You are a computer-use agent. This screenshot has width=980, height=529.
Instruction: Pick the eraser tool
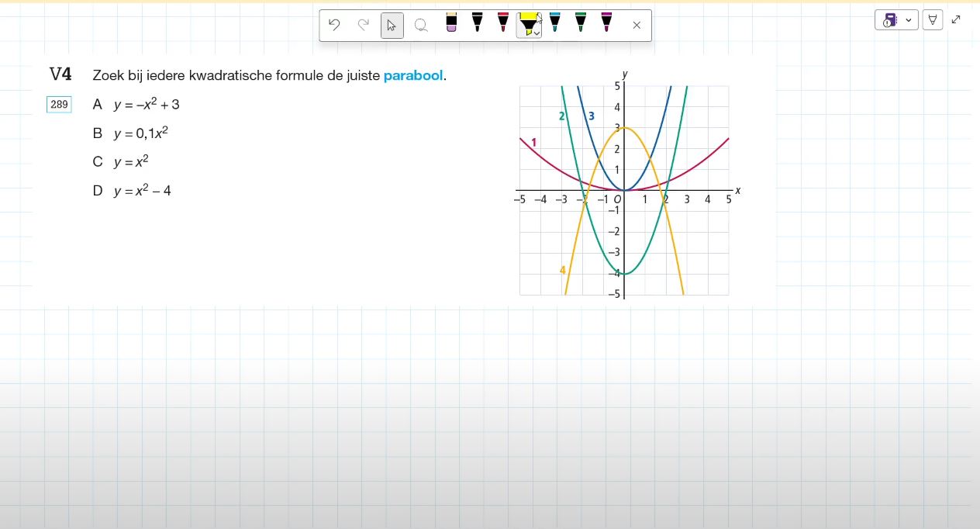click(x=451, y=22)
